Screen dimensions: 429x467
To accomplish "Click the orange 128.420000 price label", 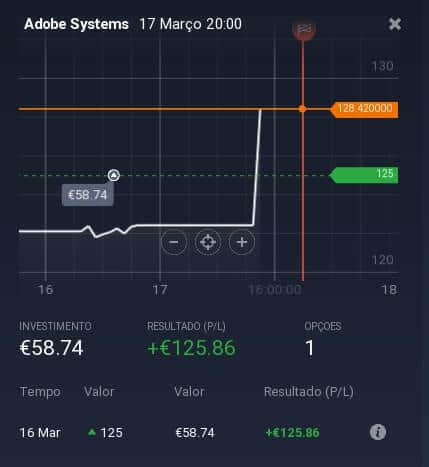I will 364,109.
